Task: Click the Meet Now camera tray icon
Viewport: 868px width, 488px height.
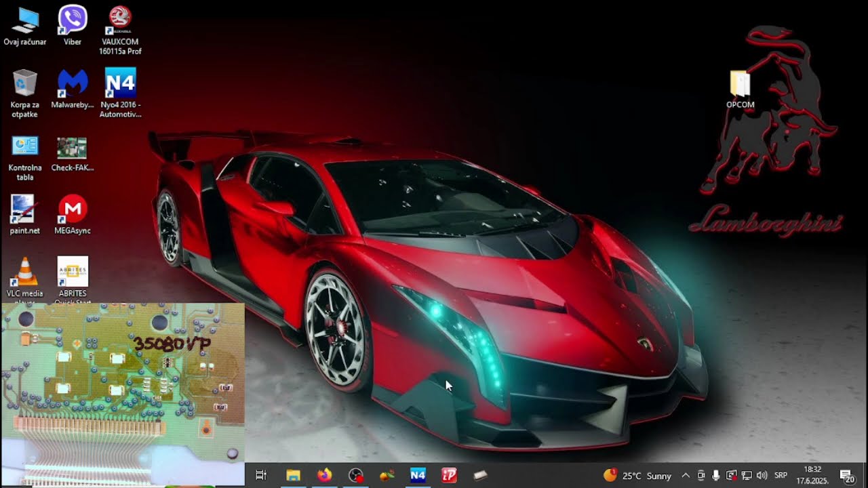Action: point(701,476)
